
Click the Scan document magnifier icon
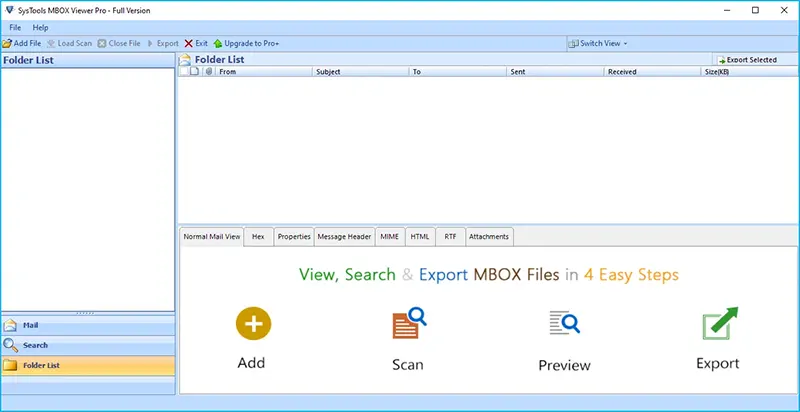pos(409,323)
